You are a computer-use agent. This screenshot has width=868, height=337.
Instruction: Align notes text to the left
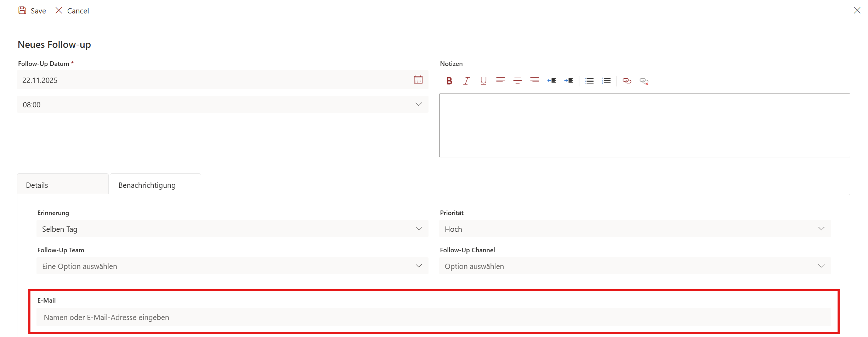tap(500, 81)
